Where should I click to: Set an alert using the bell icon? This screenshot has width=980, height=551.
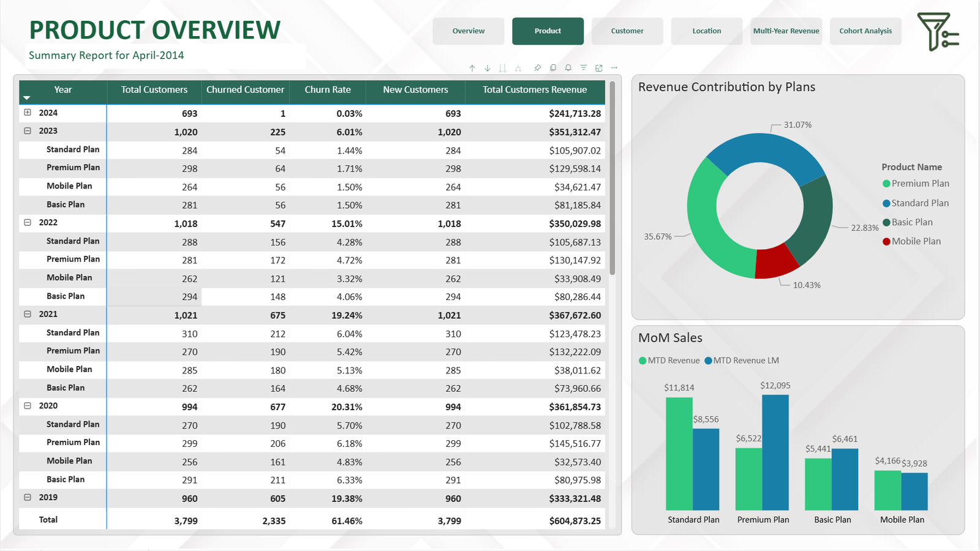pyautogui.click(x=568, y=68)
